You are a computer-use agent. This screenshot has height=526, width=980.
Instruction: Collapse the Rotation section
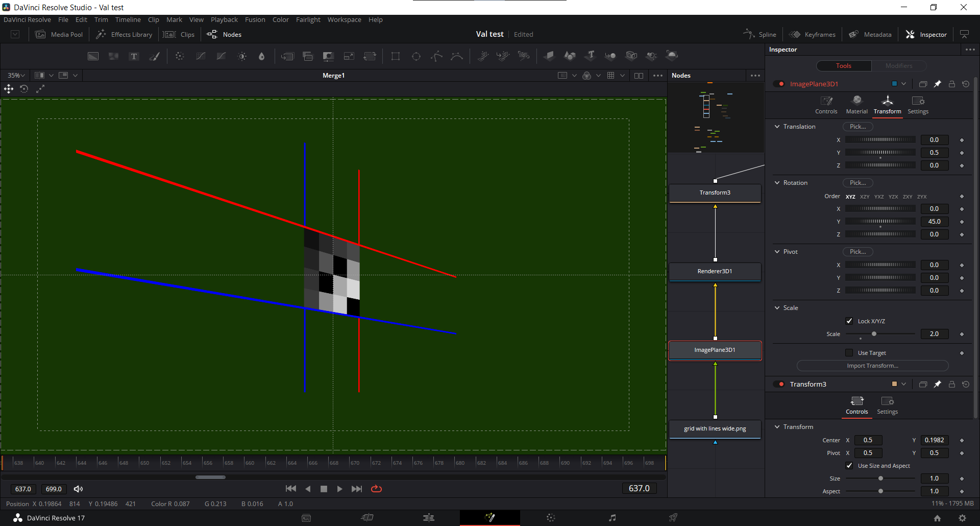point(777,183)
